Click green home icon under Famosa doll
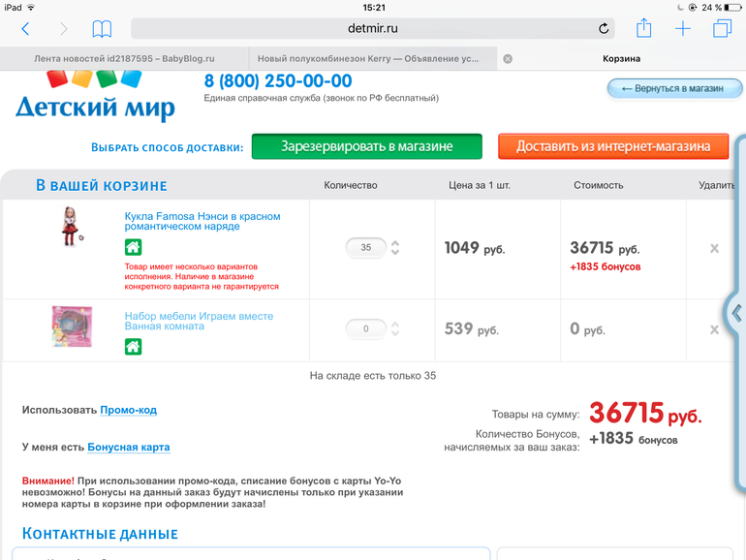 (133, 247)
